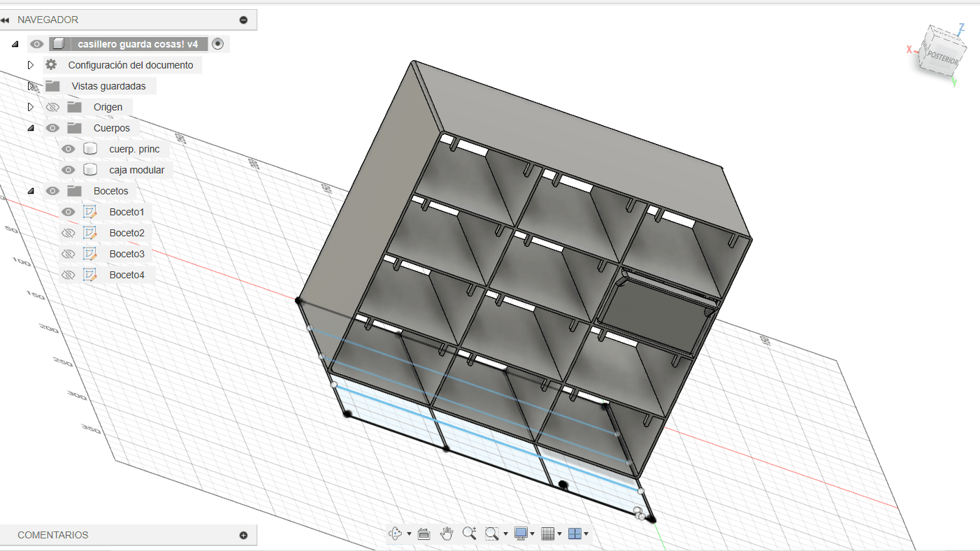Select the Origen label

pos(108,107)
